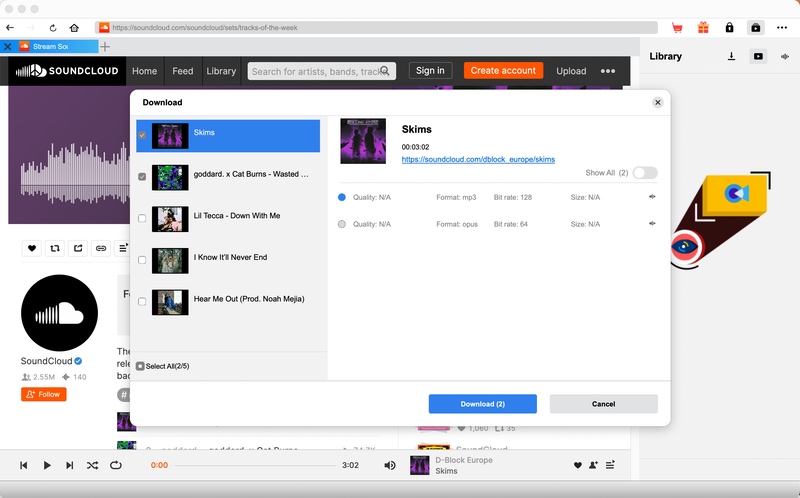Screen dimensions: 800x498
Task: Share the playlist with share icon
Action: coord(78,248)
